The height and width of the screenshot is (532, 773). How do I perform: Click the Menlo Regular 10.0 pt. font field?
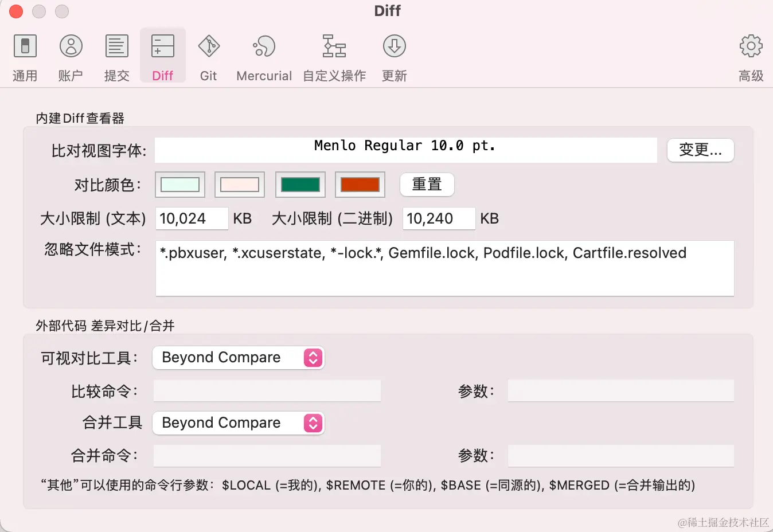(x=406, y=150)
